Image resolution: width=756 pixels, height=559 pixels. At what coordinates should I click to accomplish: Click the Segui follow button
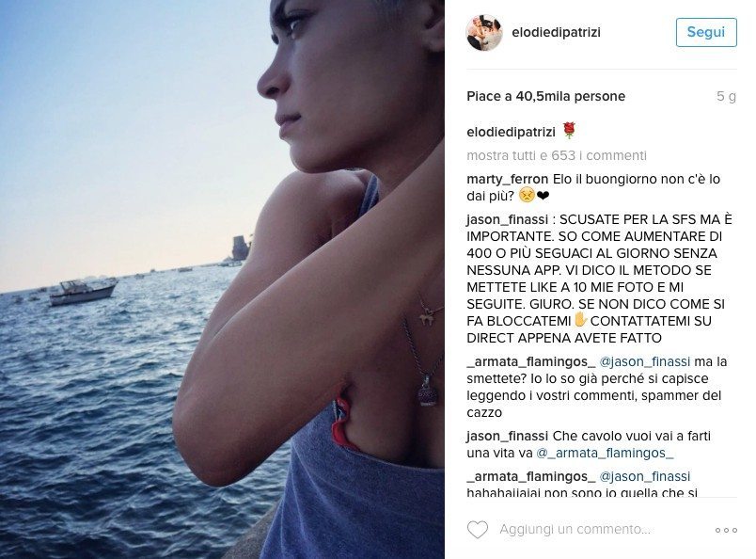(x=706, y=32)
